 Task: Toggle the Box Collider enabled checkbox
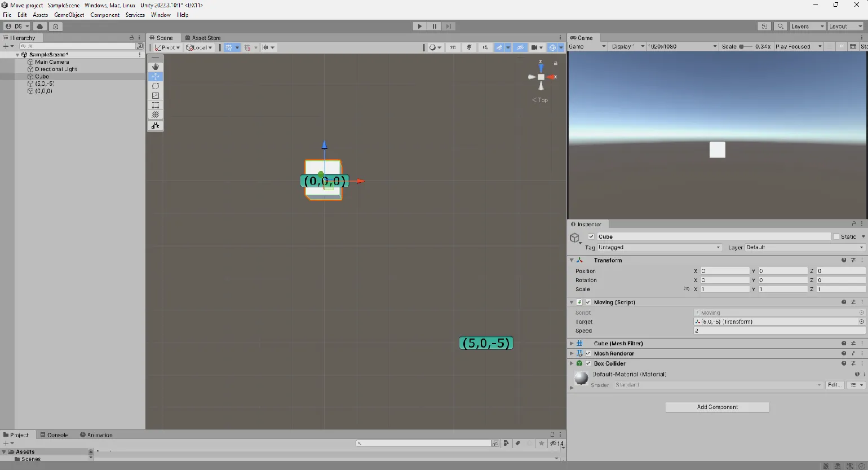[x=588, y=364]
